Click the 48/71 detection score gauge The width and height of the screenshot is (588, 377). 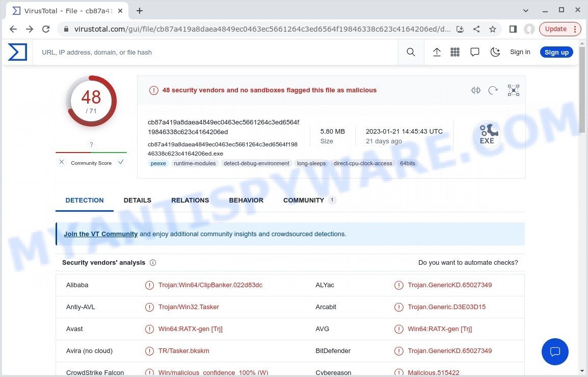pyautogui.click(x=91, y=101)
